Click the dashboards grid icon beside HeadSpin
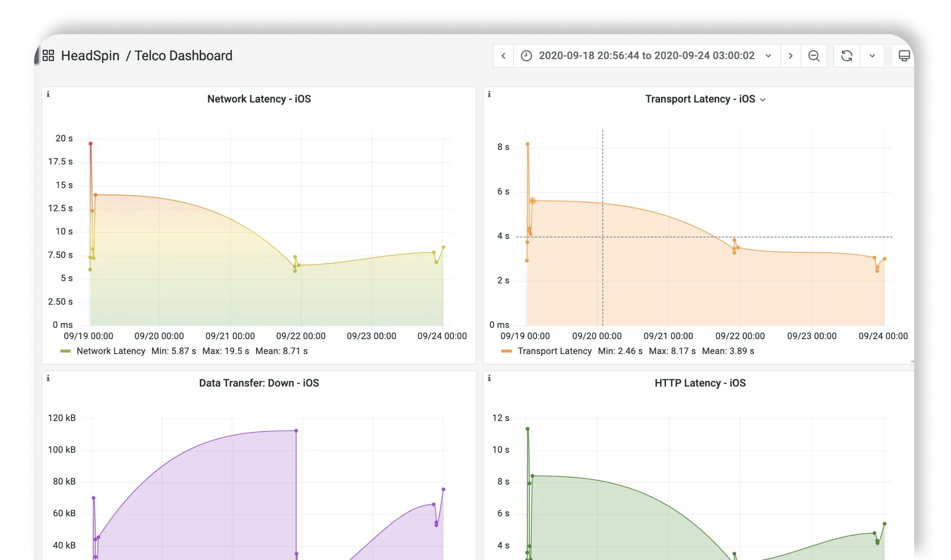 point(48,56)
